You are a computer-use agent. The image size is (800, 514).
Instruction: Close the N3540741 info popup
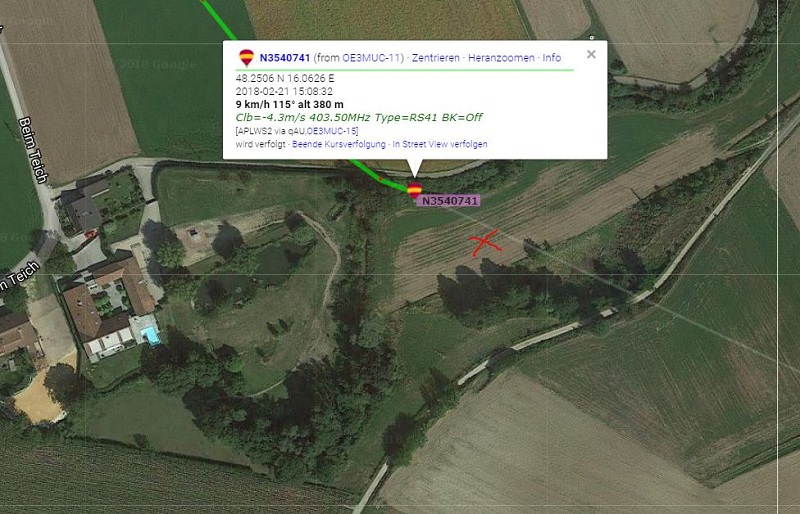click(x=591, y=54)
